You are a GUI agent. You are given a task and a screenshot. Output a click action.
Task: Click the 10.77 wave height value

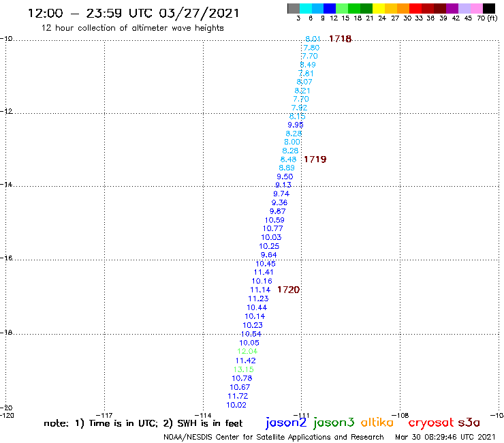click(x=273, y=229)
